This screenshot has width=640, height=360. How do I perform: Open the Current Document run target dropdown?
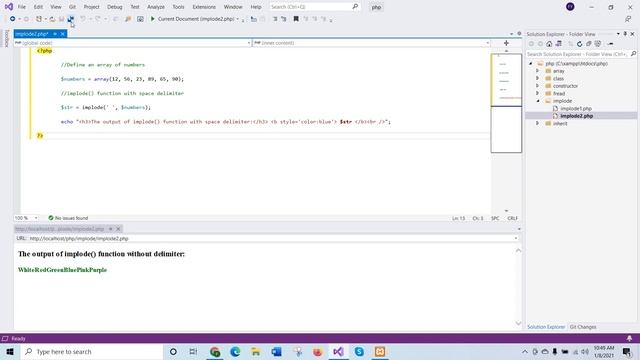tap(237, 19)
